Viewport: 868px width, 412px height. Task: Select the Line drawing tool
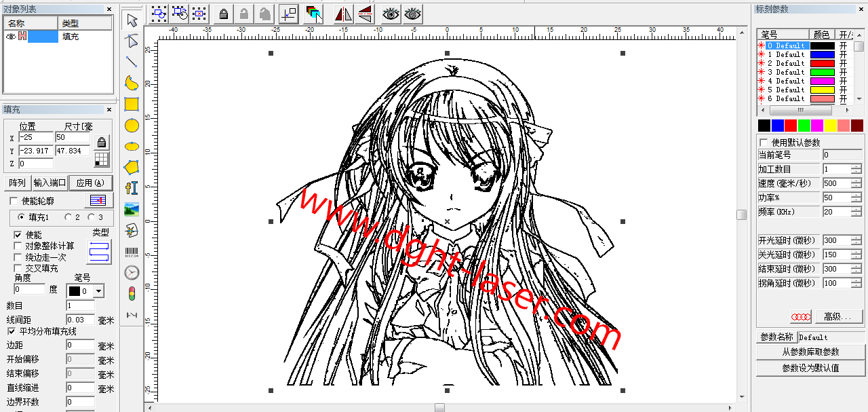(132, 62)
